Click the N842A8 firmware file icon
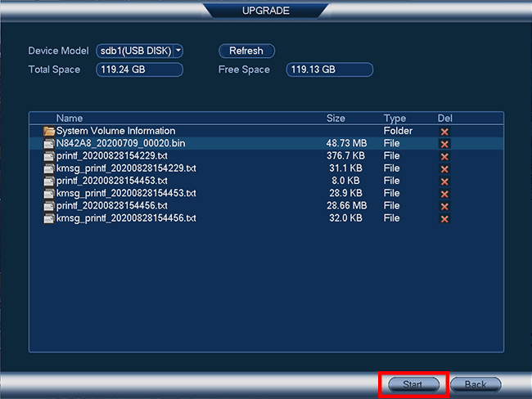The height and width of the screenshot is (399, 532). click(49, 144)
